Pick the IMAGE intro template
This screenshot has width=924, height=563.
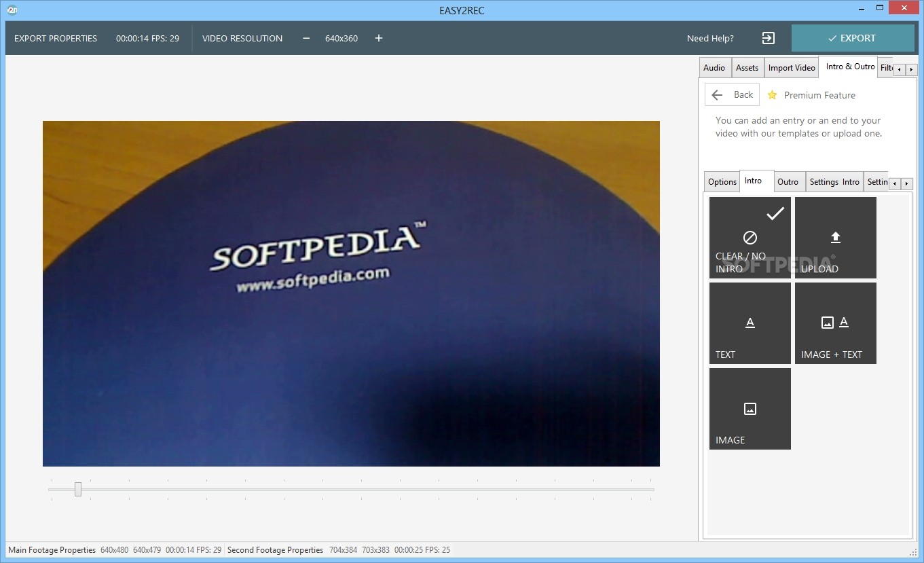tap(750, 409)
